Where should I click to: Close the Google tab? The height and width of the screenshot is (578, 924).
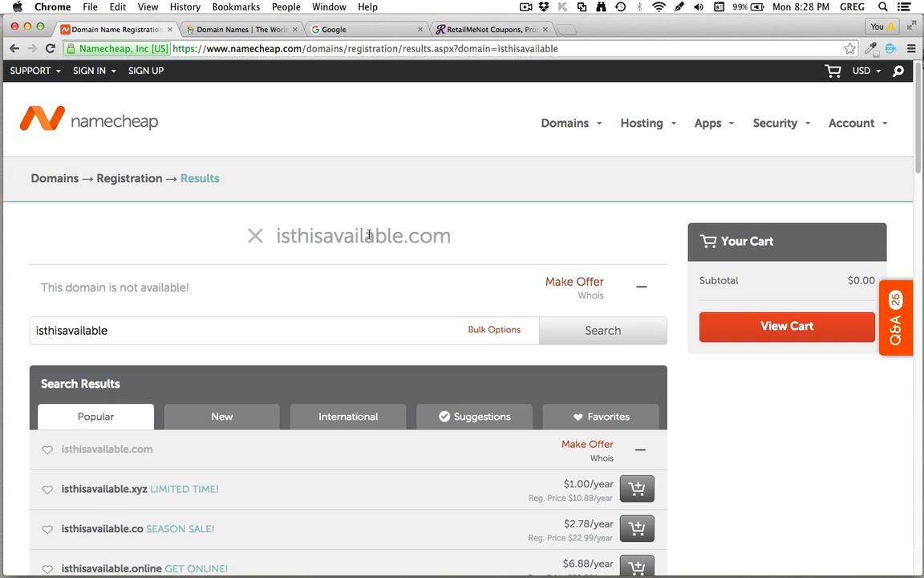420,30
